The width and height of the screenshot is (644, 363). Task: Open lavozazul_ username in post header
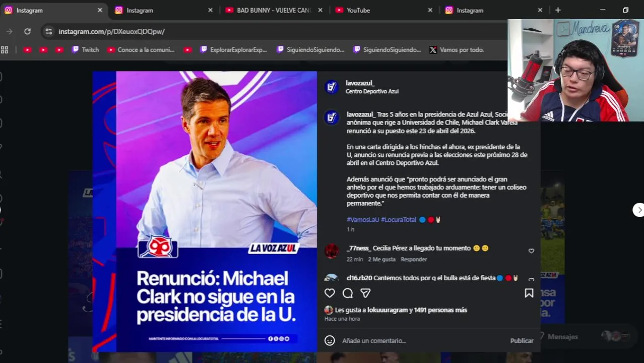point(360,83)
